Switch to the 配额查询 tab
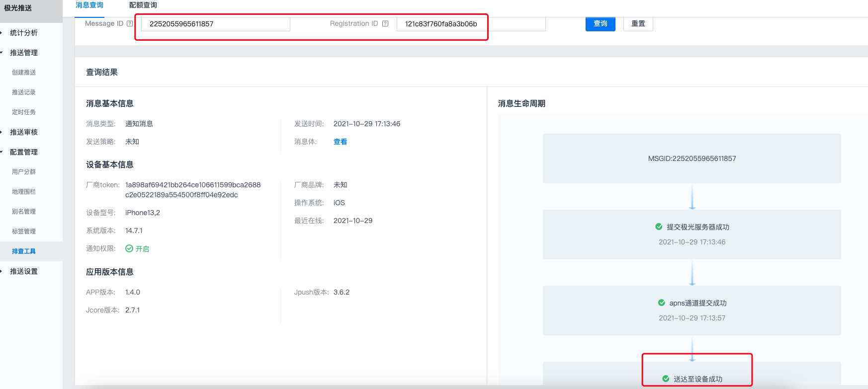Image resolution: width=868 pixels, height=389 pixels. tap(143, 5)
